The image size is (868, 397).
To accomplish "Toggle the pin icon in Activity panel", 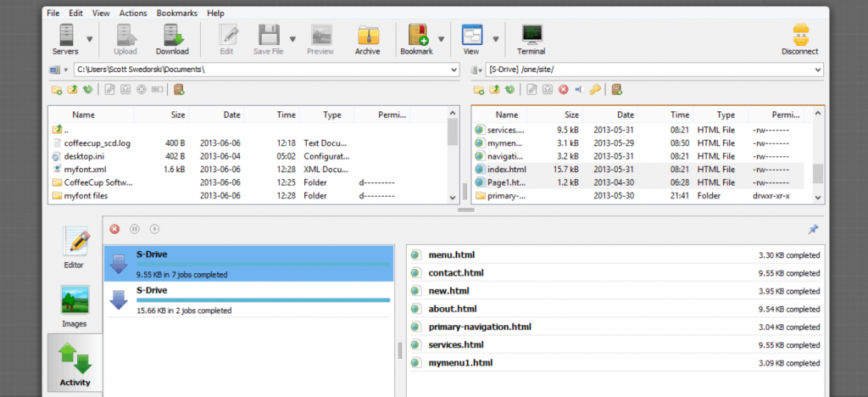I will (814, 228).
